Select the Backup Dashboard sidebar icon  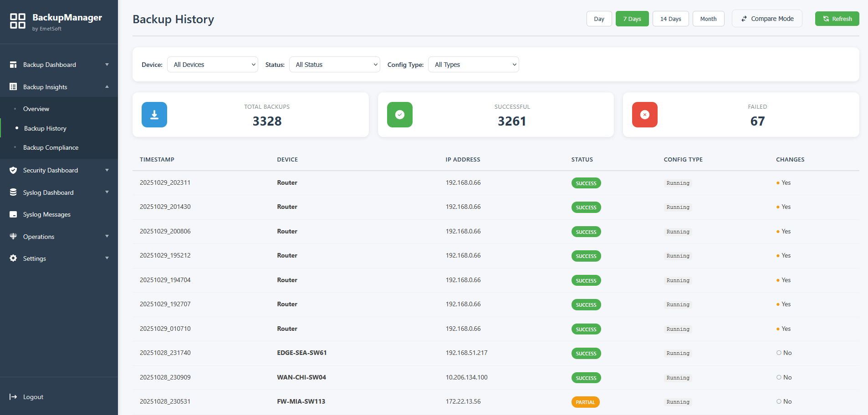coord(13,64)
